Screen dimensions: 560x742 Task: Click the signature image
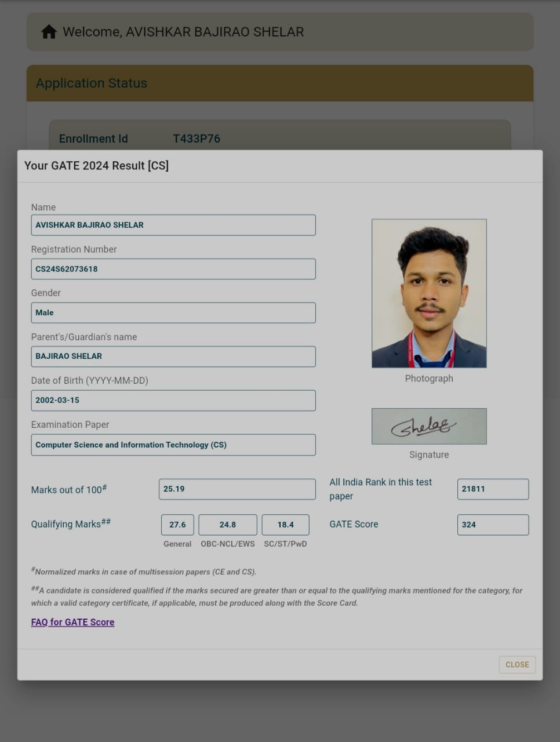click(429, 426)
